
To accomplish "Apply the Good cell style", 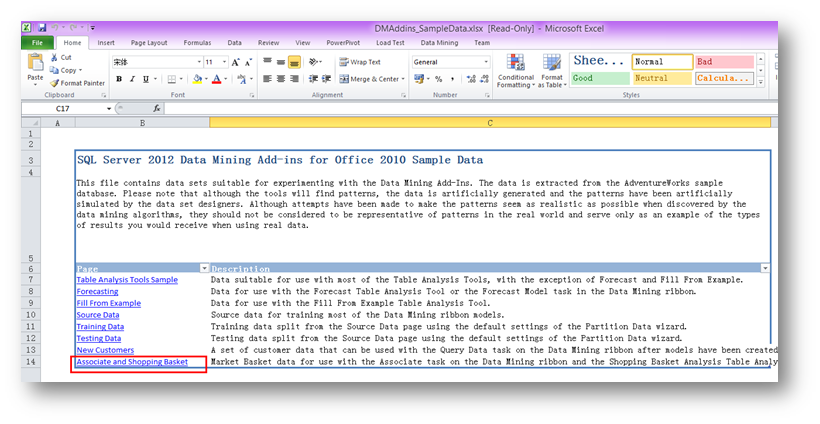I will pyautogui.click(x=600, y=78).
